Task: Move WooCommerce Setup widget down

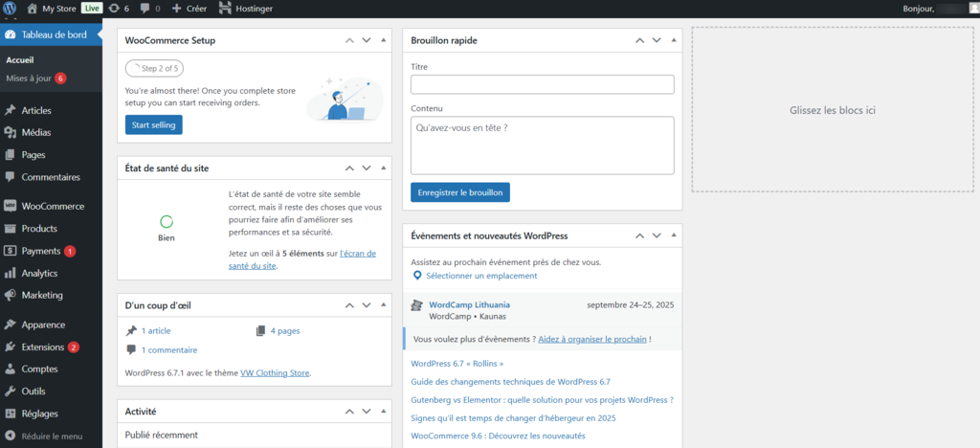Action: coord(367,40)
